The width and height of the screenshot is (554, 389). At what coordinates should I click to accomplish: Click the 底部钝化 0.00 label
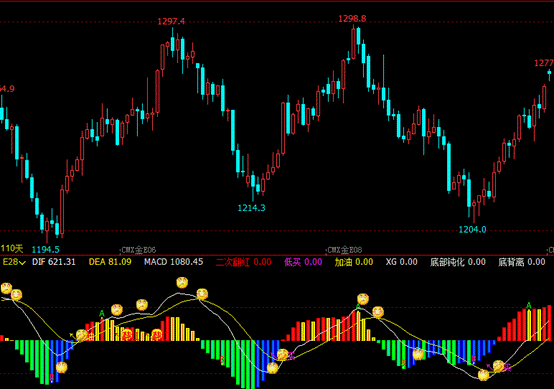[458, 262]
